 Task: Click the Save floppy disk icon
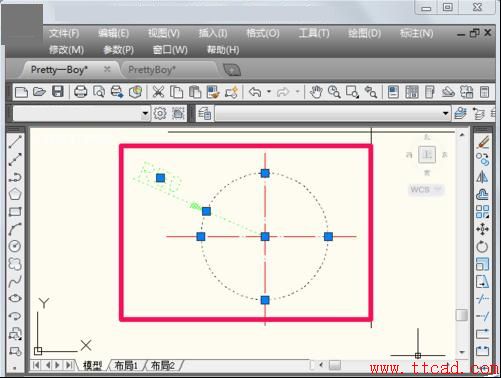[58, 92]
